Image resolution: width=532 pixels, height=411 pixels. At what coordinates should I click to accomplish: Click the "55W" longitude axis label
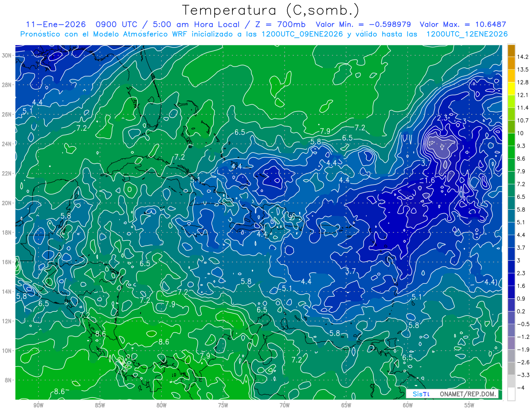click(469, 405)
